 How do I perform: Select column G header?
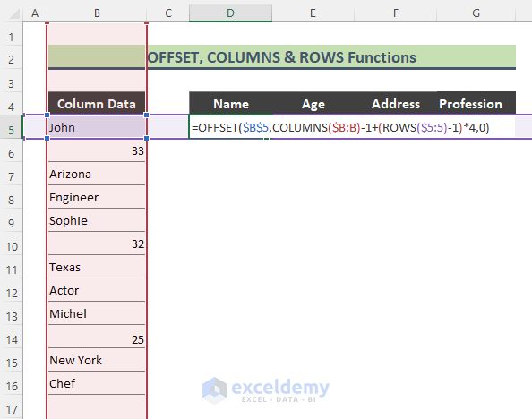click(476, 13)
